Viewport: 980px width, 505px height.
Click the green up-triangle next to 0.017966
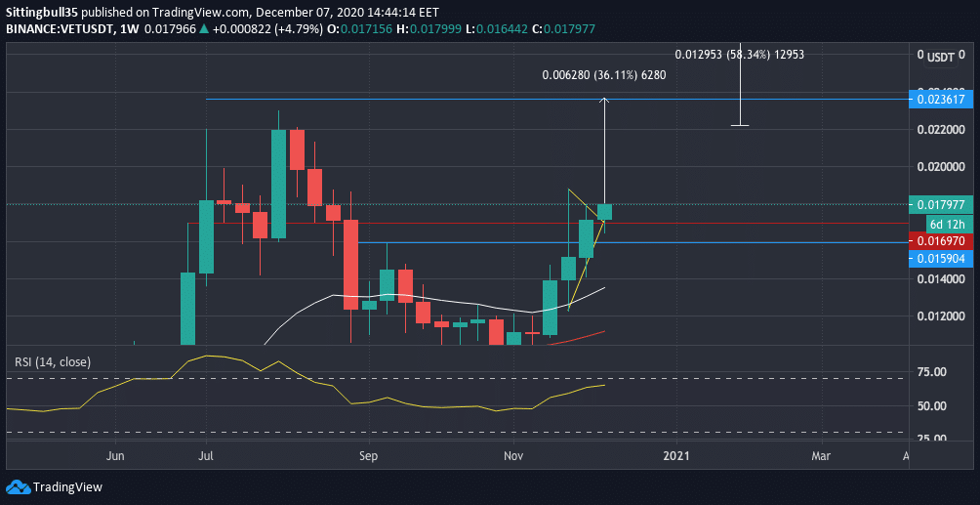203,30
